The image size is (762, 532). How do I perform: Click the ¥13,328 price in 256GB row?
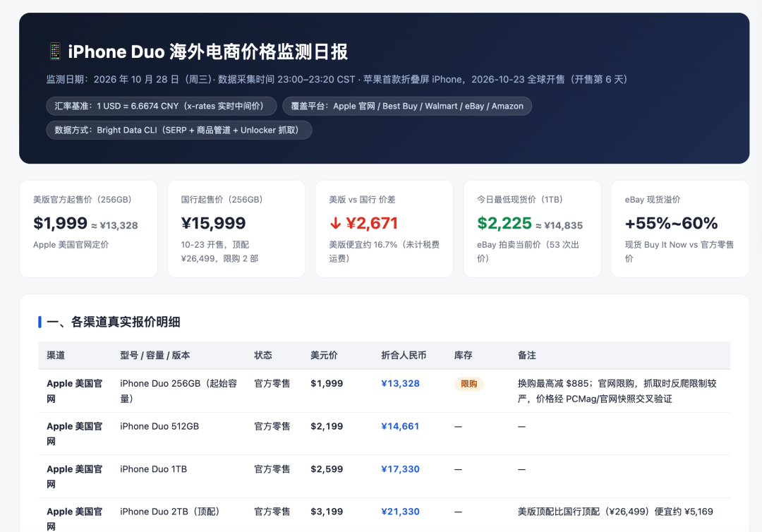pos(401,383)
